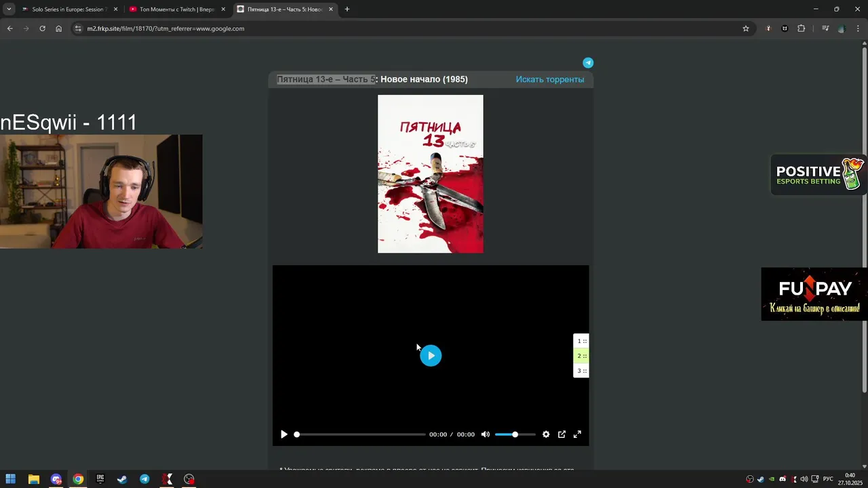Click the movie title Новое начало (1985)
Screen dimensions: 868x488
[x=424, y=79]
